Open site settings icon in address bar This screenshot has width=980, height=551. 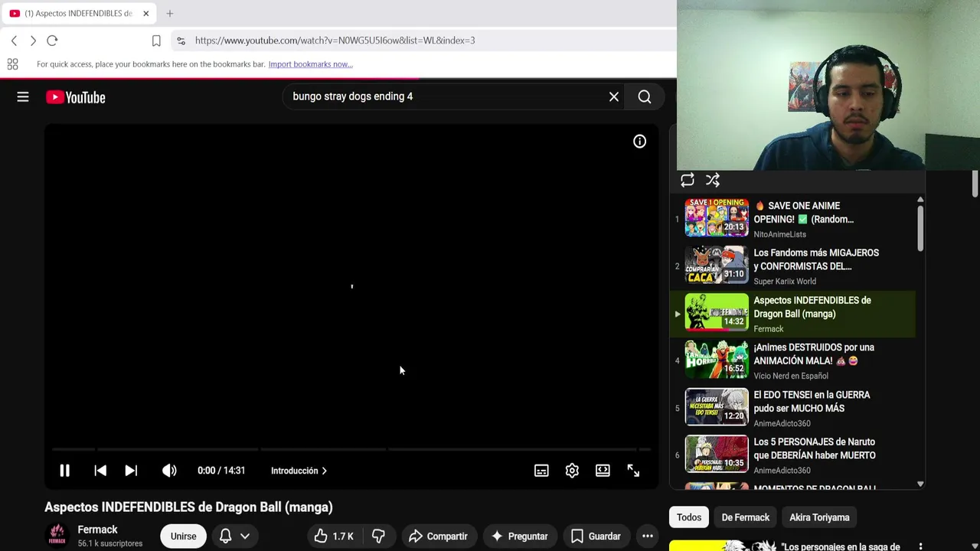[x=180, y=41]
